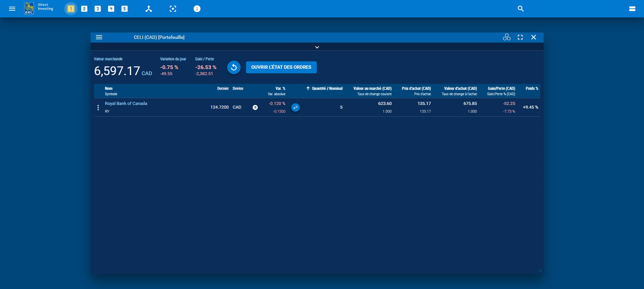The height and width of the screenshot is (289, 644).
Task: Open the portfolio widget hamburger menu
Action: (x=99, y=37)
